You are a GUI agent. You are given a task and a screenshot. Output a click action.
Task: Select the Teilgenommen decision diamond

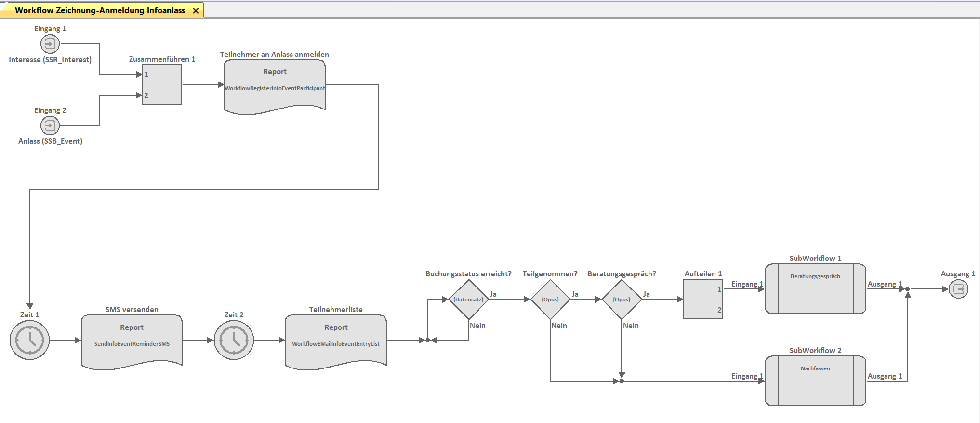[x=550, y=300]
